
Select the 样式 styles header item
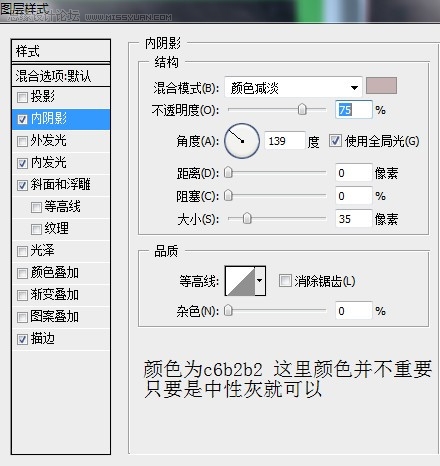tap(61, 51)
